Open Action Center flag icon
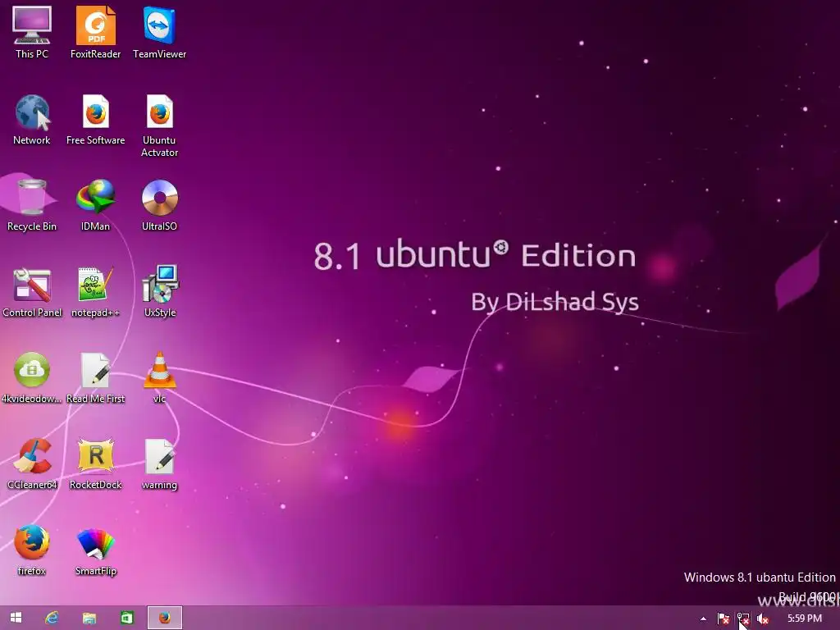 click(x=724, y=619)
